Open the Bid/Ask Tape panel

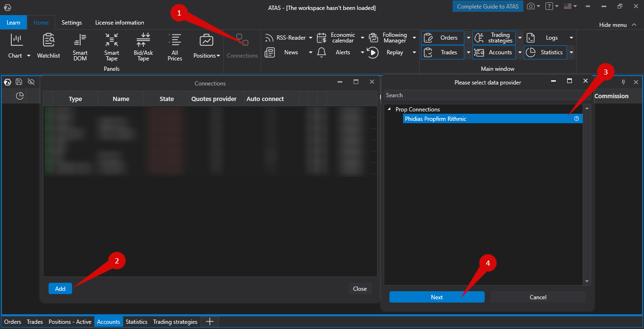pyautogui.click(x=143, y=47)
